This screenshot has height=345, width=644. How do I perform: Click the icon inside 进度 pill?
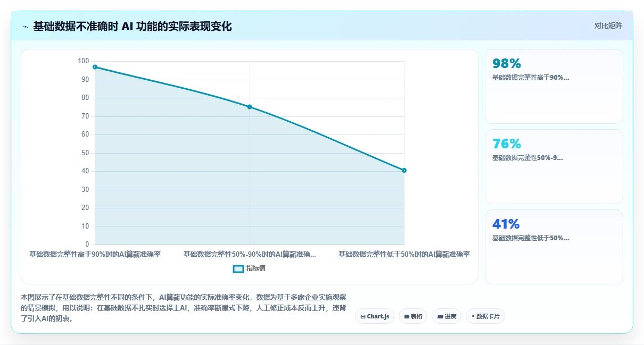click(440, 317)
